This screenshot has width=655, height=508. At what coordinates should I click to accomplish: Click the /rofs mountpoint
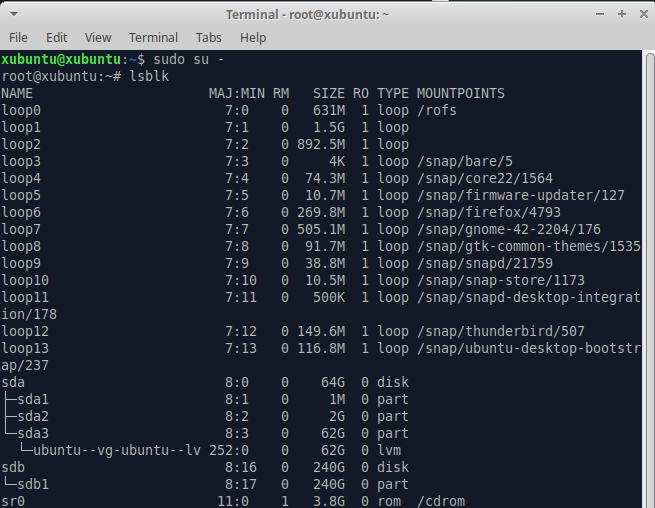pyautogui.click(x=437, y=110)
